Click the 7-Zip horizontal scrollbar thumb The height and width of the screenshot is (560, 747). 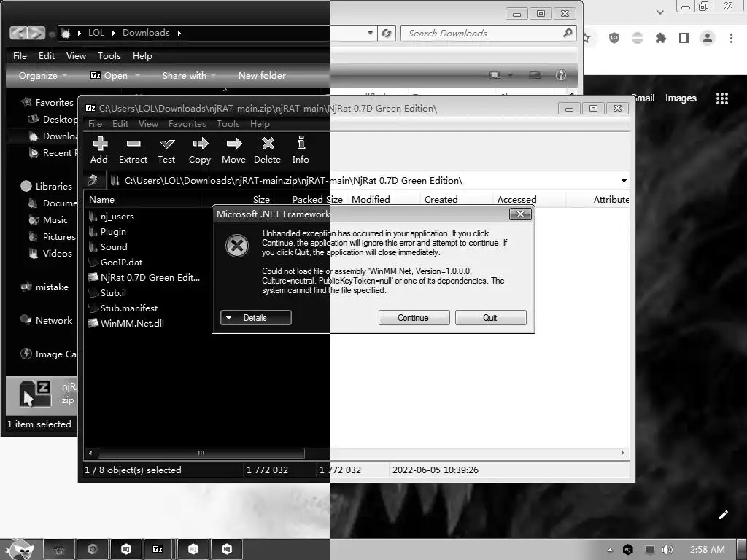pyautogui.click(x=201, y=453)
